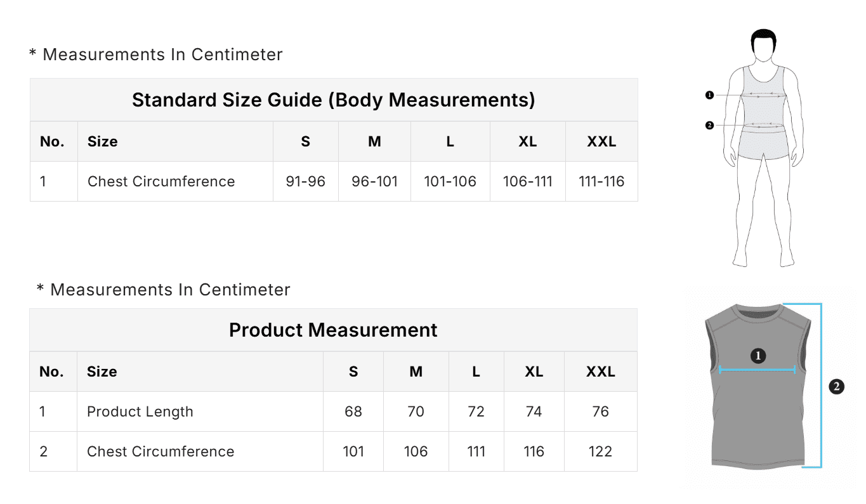Click the blue chest width line on shirt

[x=758, y=370]
